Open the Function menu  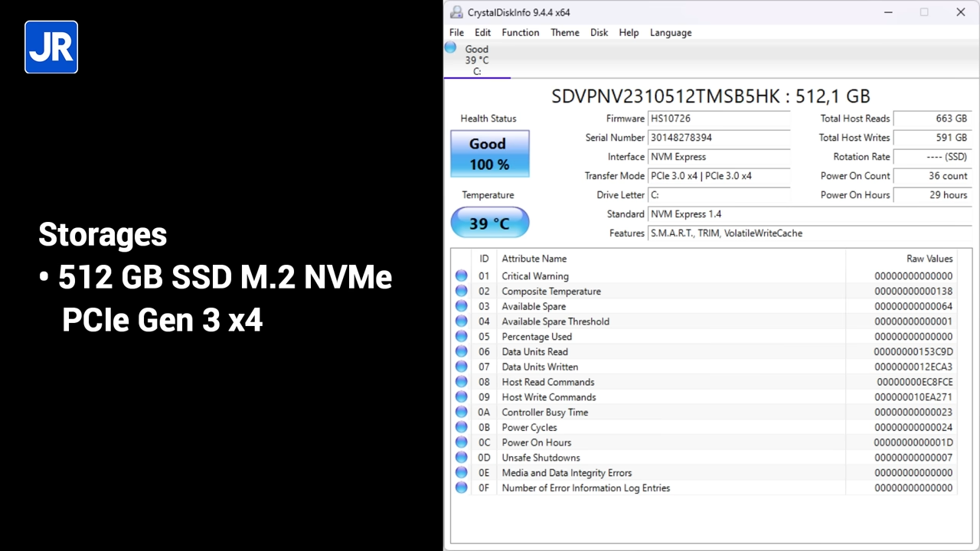pos(520,32)
